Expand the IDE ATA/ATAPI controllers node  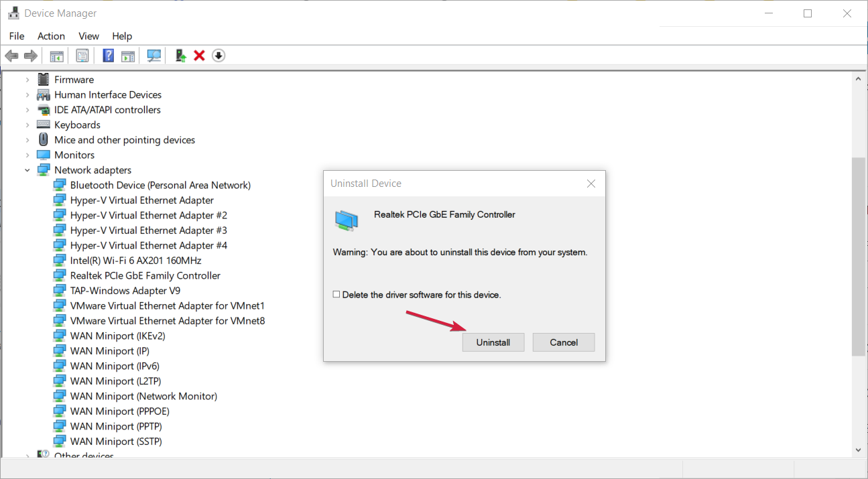(x=27, y=110)
